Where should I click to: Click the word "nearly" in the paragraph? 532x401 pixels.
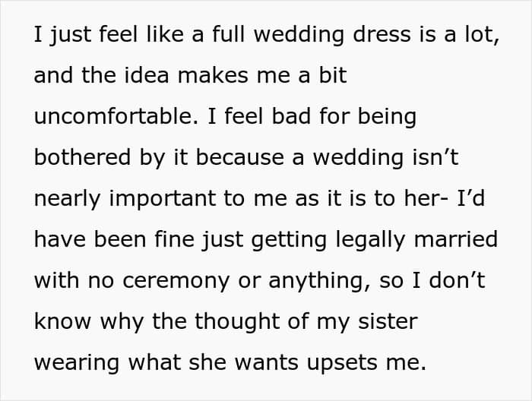[x=67, y=199]
